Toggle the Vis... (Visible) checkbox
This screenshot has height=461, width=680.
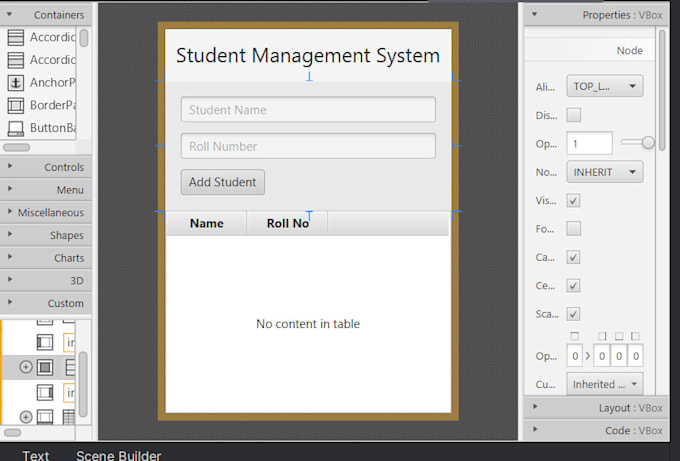pos(573,200)
